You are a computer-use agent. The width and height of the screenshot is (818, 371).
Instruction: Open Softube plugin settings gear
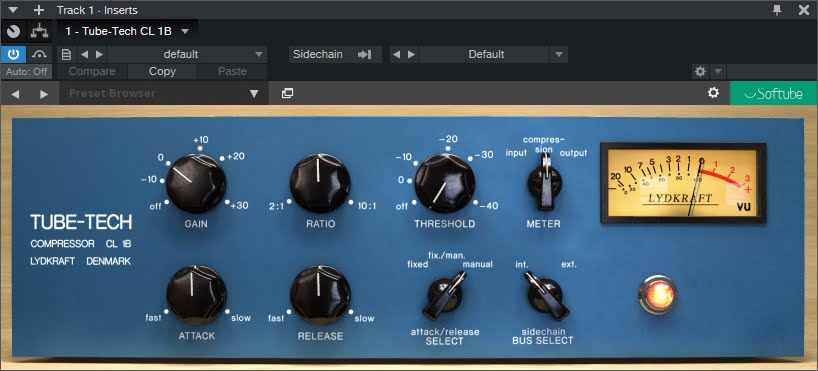[x=713, y=93]
